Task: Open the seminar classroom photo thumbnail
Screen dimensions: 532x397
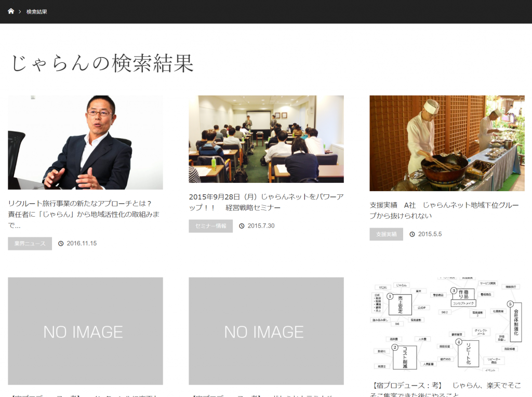Action: pyautogui.click(x=267, y=139)
